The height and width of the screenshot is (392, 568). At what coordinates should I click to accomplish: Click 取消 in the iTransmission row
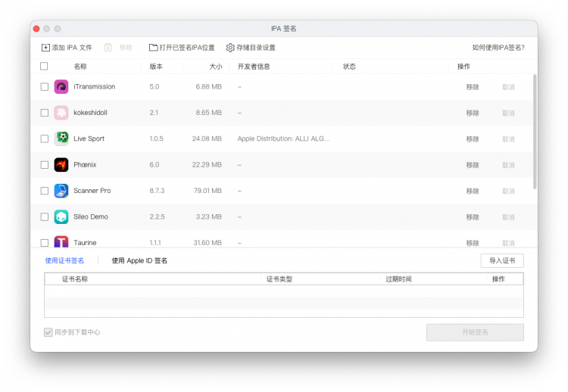(508, 87)
